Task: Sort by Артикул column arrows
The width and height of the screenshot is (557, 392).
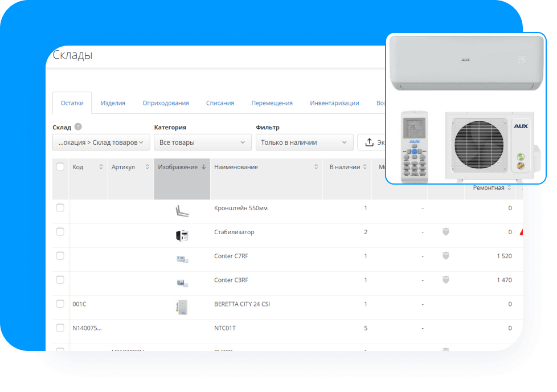Action: pos(147,167)
